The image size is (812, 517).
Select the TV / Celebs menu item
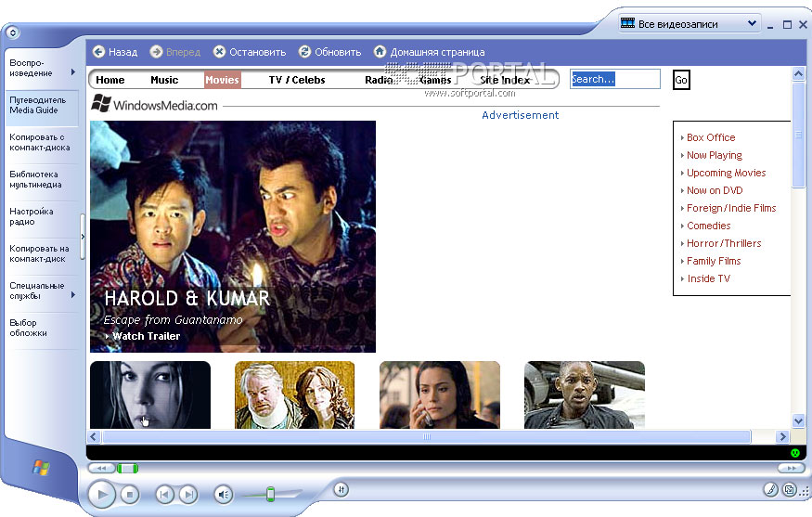[297, 80]
